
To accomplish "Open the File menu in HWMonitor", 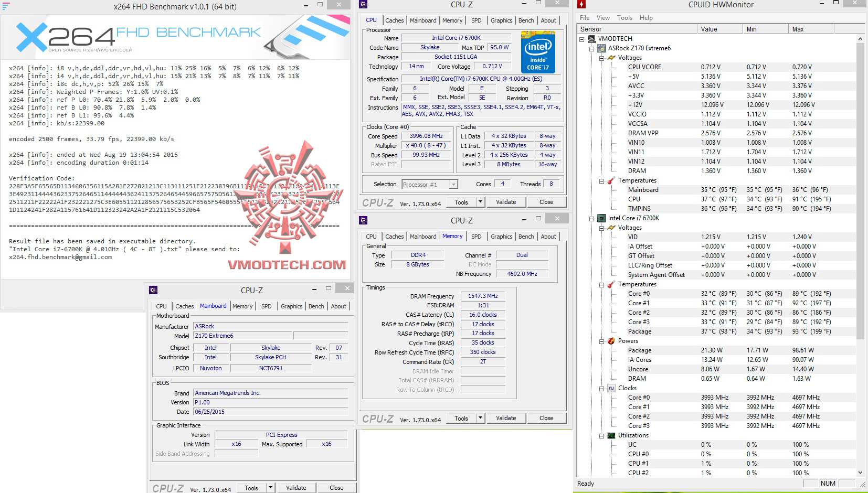I will [585, 18].
